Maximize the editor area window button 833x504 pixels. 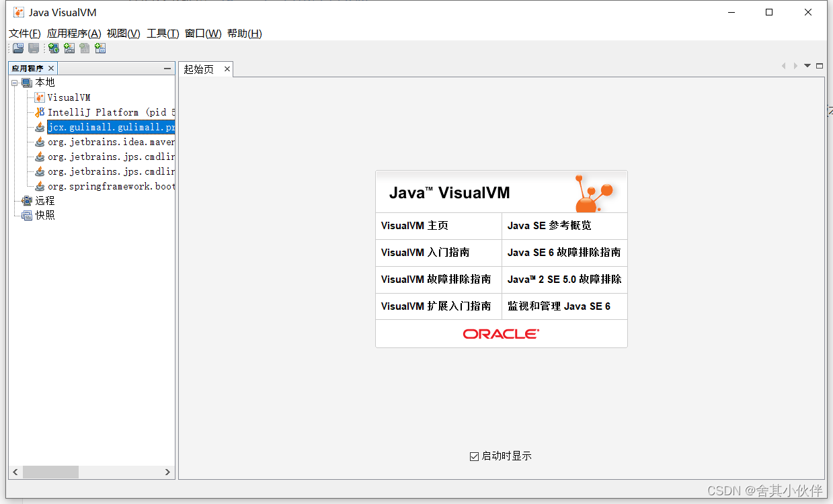point(820,66)
